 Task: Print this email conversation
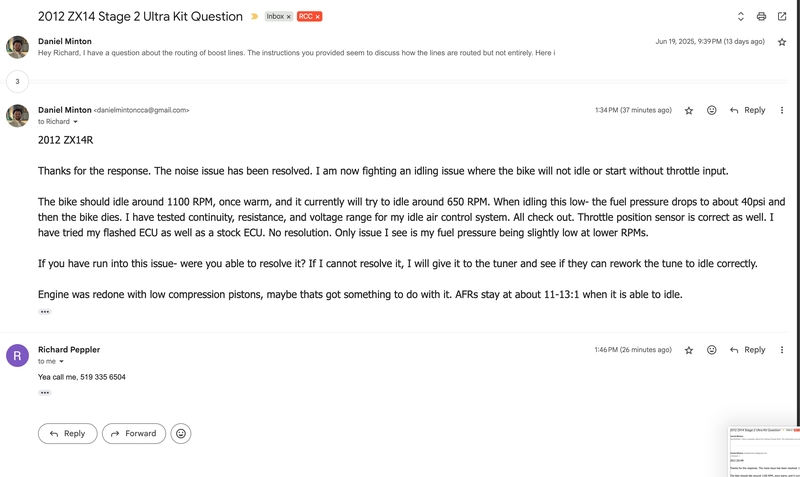(761, 16)
